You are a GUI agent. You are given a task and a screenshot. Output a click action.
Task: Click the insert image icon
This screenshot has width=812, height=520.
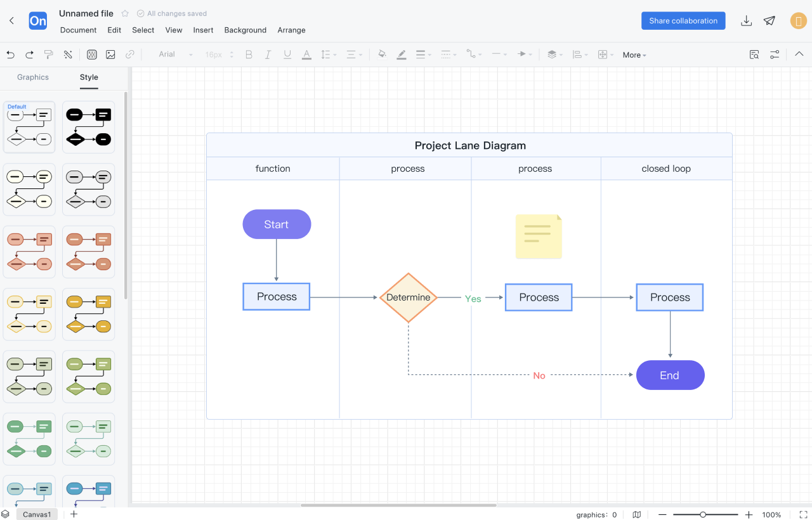[x=110, y=55]
